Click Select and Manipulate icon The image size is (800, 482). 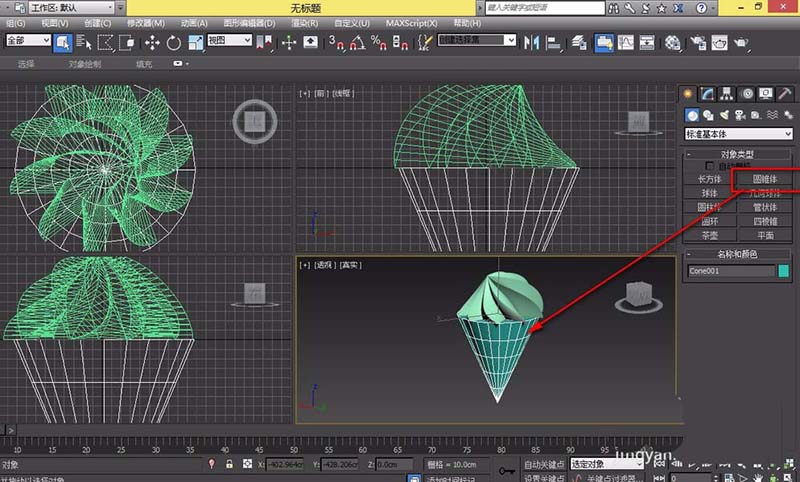289,42
